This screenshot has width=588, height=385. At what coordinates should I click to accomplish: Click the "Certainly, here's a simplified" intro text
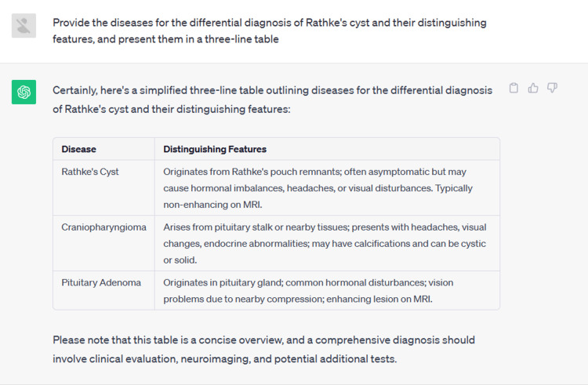[272, 100]
